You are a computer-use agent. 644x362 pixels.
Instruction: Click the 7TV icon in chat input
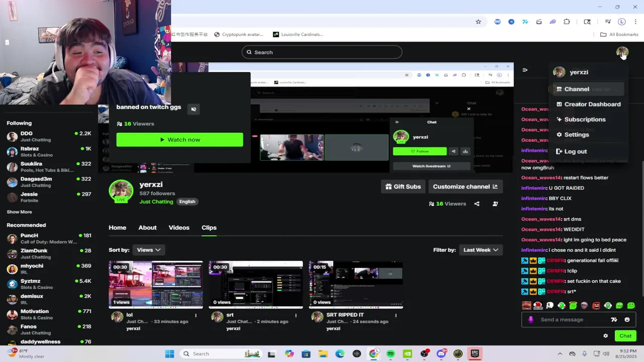tap(614, 320)
